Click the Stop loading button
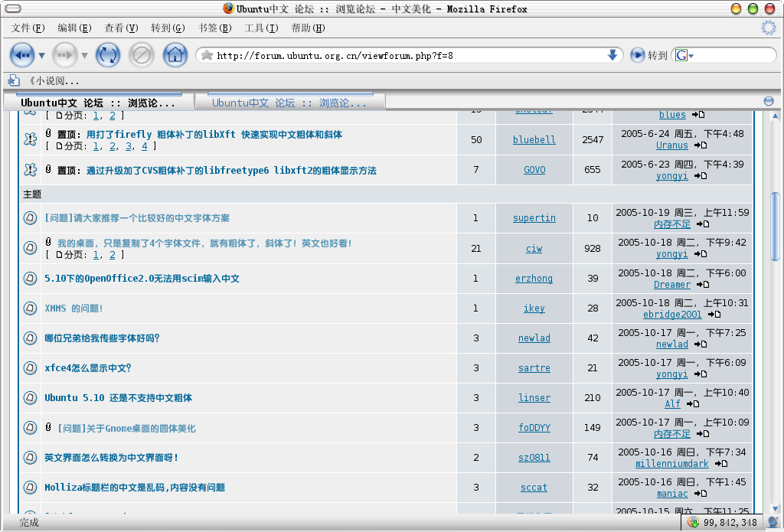784x532 pixels. point(142,55)
